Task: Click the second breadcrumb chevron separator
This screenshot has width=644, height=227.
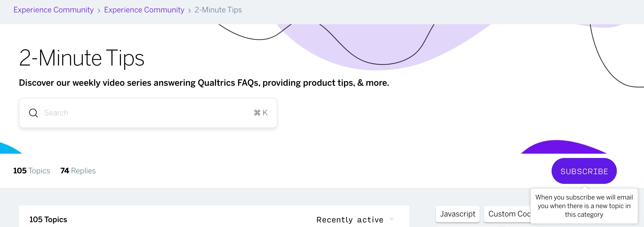Action: click(x=190, y=11)
